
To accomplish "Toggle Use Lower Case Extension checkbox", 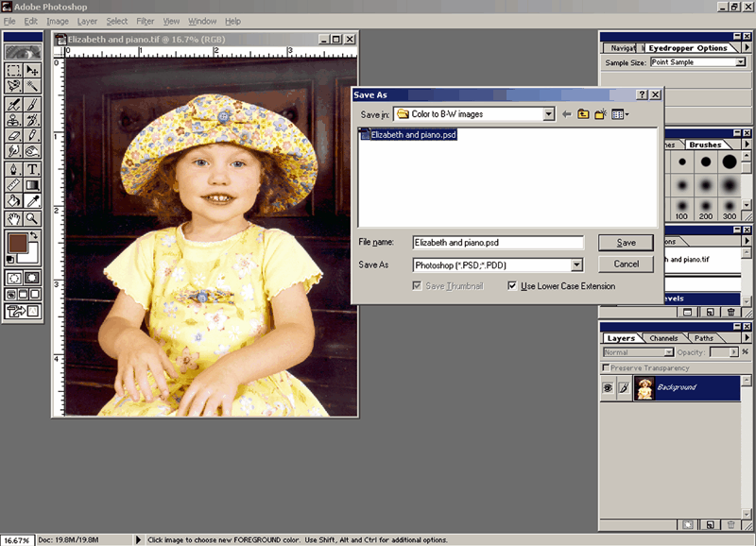I will (512, 286).
